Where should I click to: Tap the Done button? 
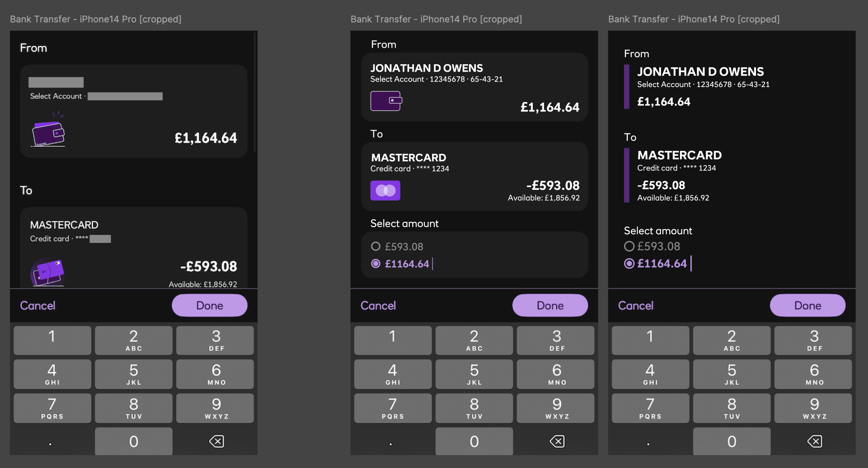pyautogui.click(x=550, y=306)
